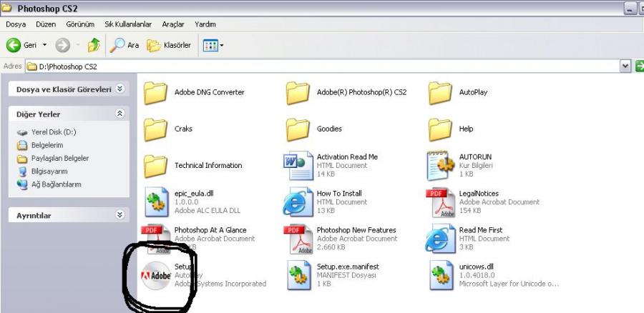Click the green Geri back arrow
Image resolution: width=644 pixels, height=313 pixels.
14,45
